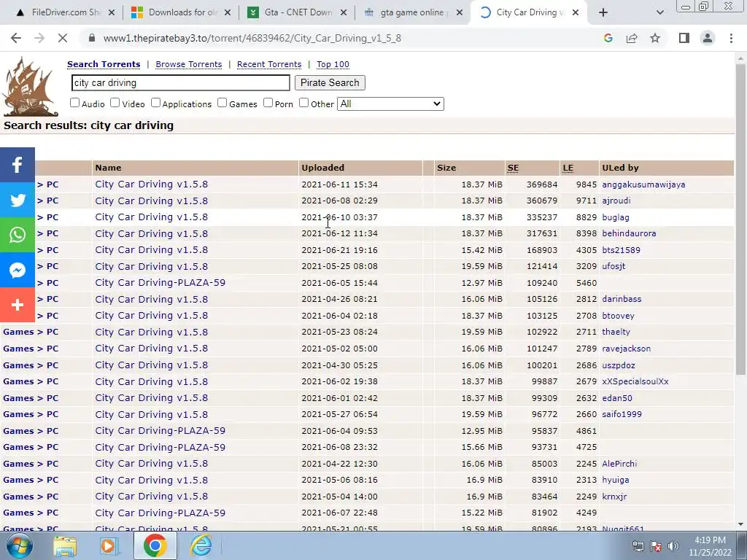Check the Applications filter checkbox

[156, 103]
